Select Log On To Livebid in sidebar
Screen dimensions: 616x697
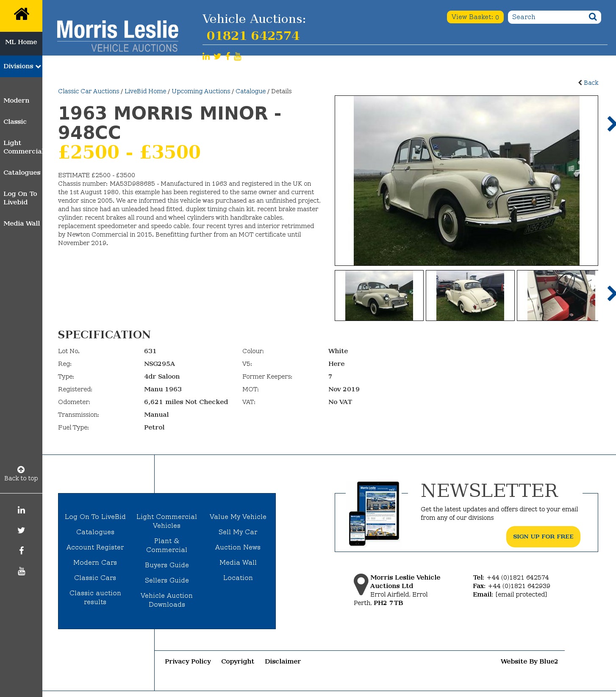[20, 198]
